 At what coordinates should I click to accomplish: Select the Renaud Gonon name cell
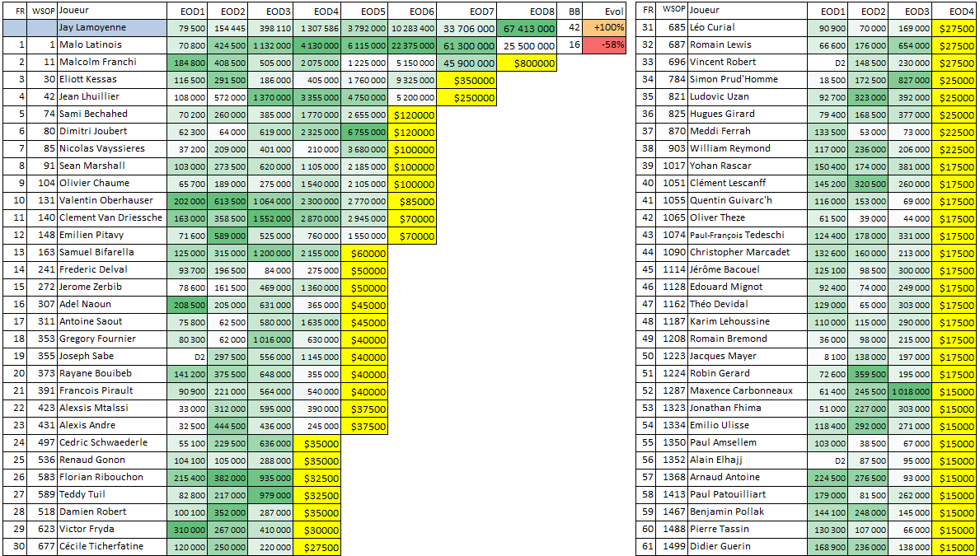(112, 460)
